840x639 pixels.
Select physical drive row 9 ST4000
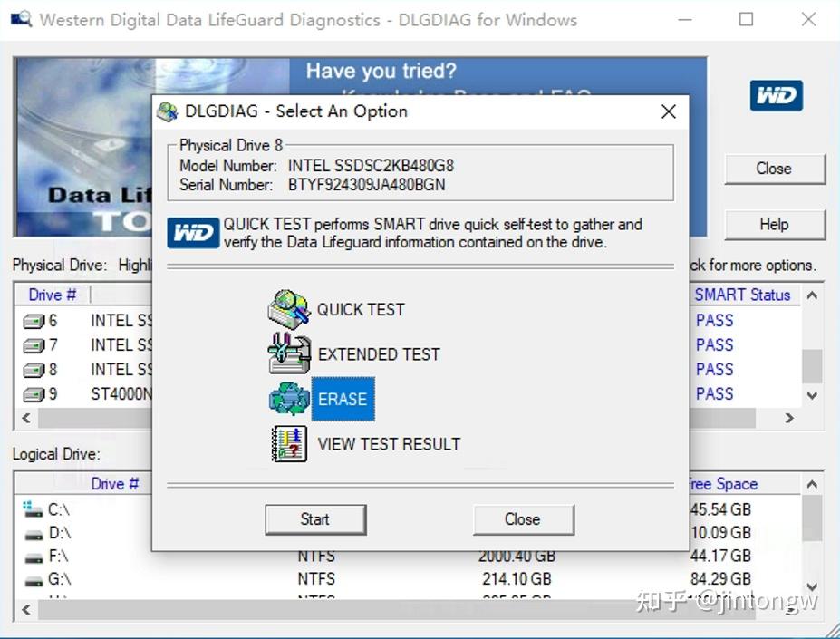pyautogui.click(x=86, y=394)
